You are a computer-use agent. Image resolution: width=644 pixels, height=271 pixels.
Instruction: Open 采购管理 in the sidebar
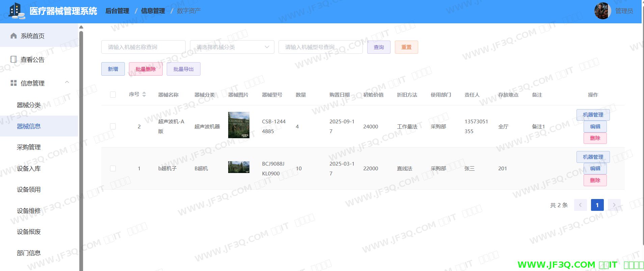(29, 147)
